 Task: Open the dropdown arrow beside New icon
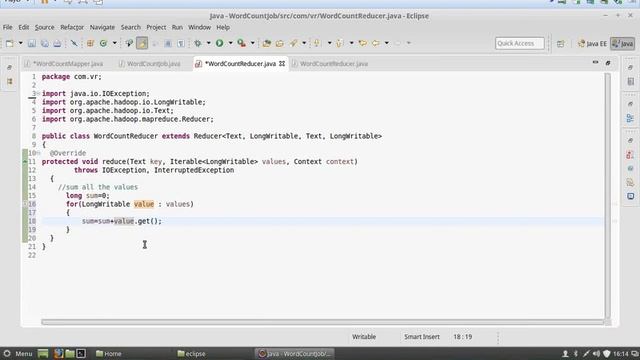click(x=20, y=43)
